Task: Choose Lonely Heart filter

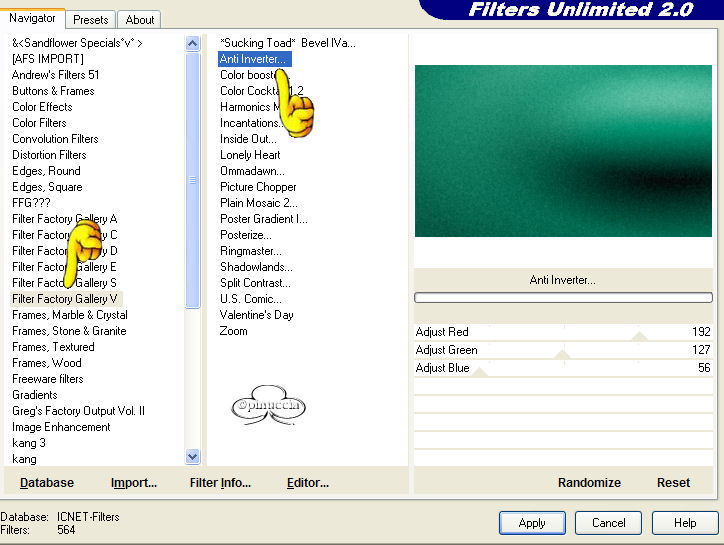Action: (250, 155)
